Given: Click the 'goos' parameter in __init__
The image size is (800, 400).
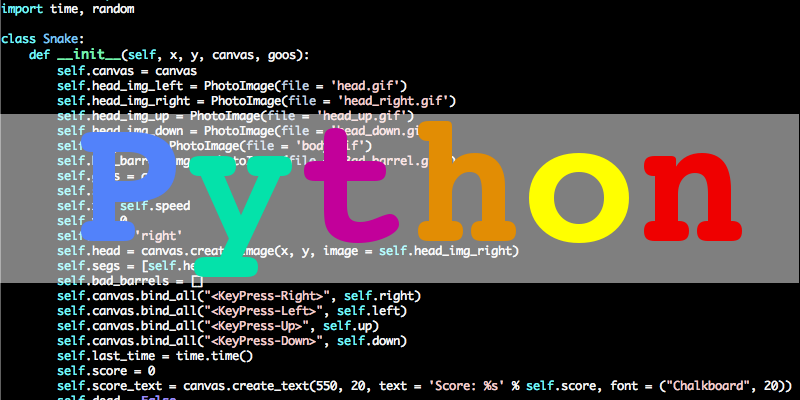Looking at the screenshot, I should pos(281,55).
